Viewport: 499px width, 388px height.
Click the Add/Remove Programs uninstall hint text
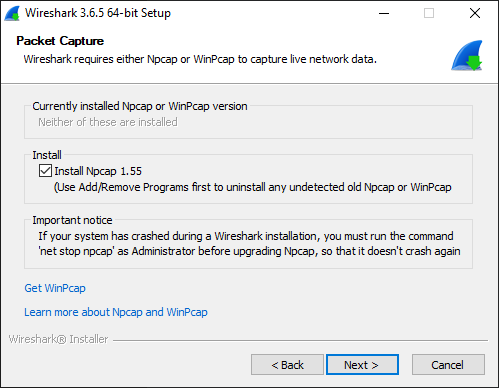coord(253,187)
